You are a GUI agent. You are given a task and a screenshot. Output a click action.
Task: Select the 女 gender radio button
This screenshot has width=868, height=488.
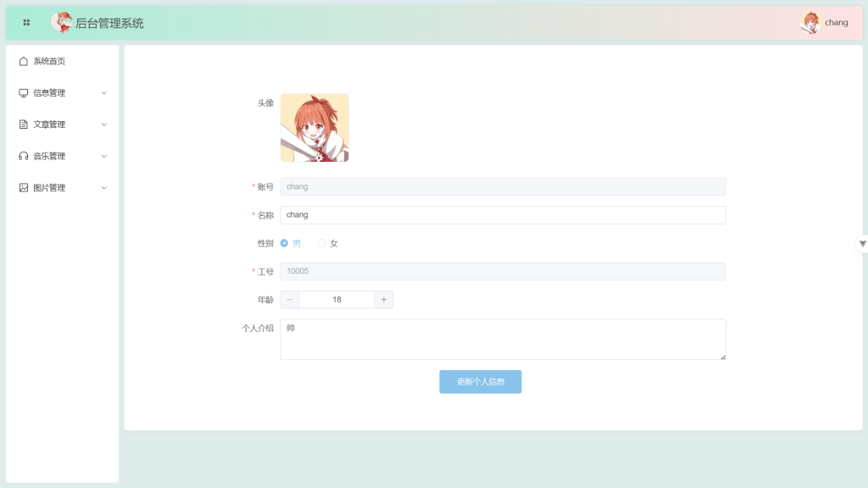tap(321, 243)
